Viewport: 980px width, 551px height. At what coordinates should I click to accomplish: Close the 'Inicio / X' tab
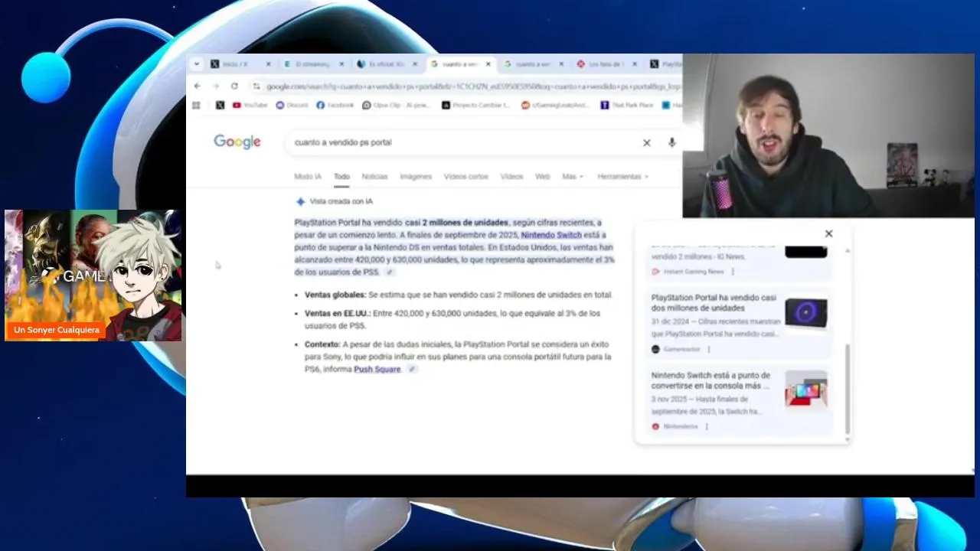269,64
